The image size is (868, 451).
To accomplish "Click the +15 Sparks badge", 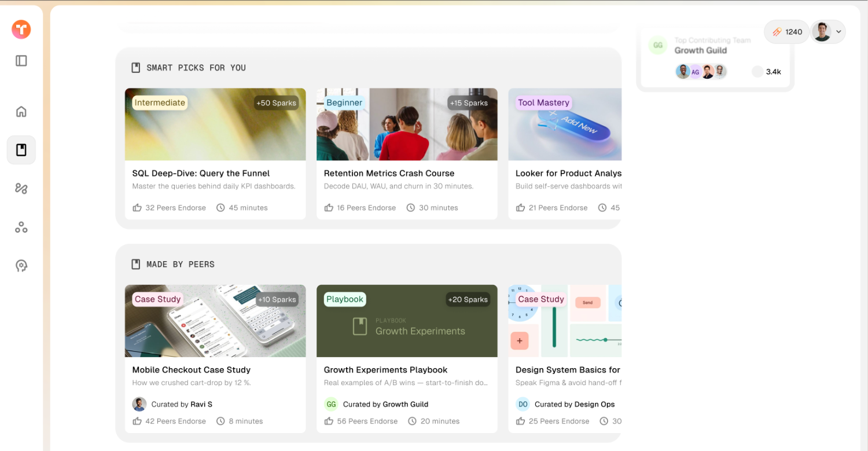I will point(468,103).
